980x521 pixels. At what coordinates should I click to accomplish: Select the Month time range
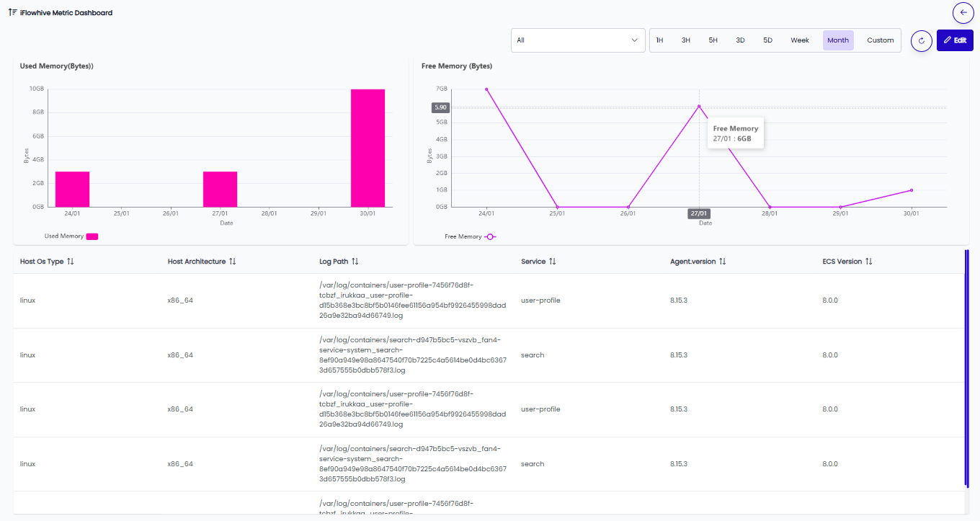838,40
